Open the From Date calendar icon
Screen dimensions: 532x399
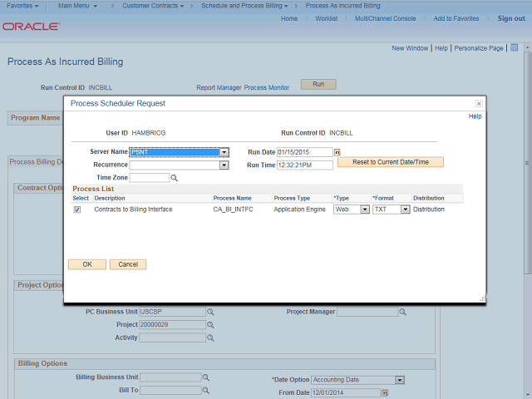coord(384,392)
